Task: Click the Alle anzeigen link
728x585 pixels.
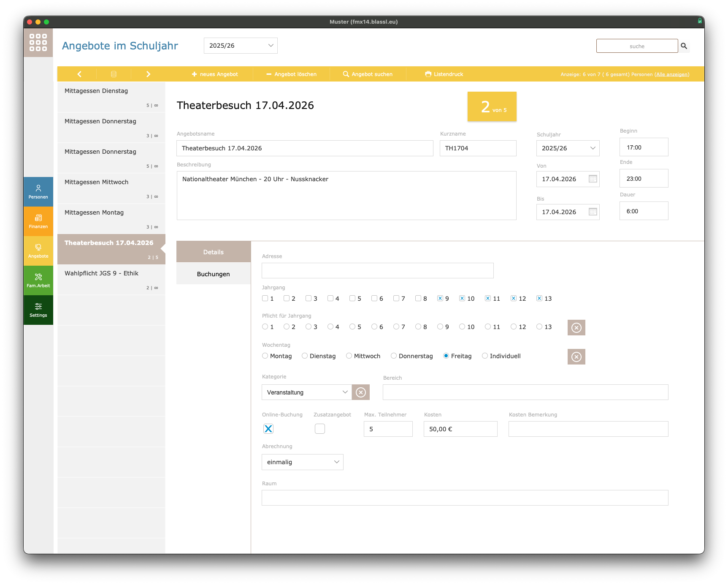Action: point(672,74)
